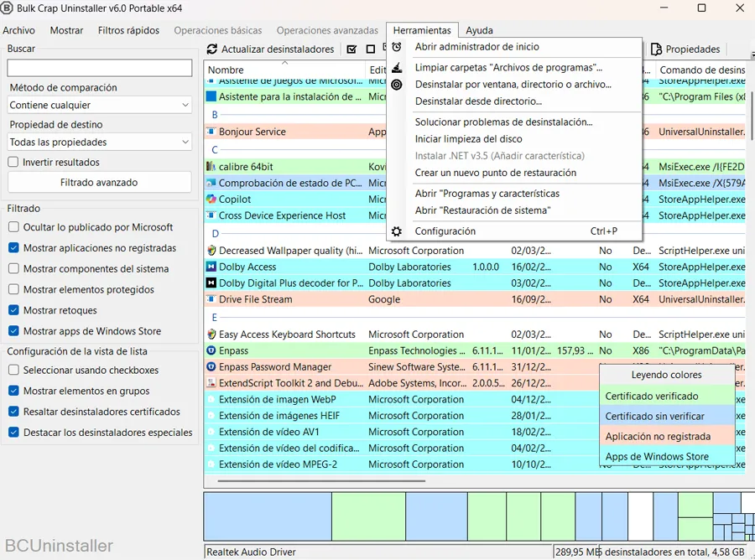Image resolution: width=755 pixels, height=560 pixels.
Task: Click the gear icon next to Configuración
Action: pos(397,231)
